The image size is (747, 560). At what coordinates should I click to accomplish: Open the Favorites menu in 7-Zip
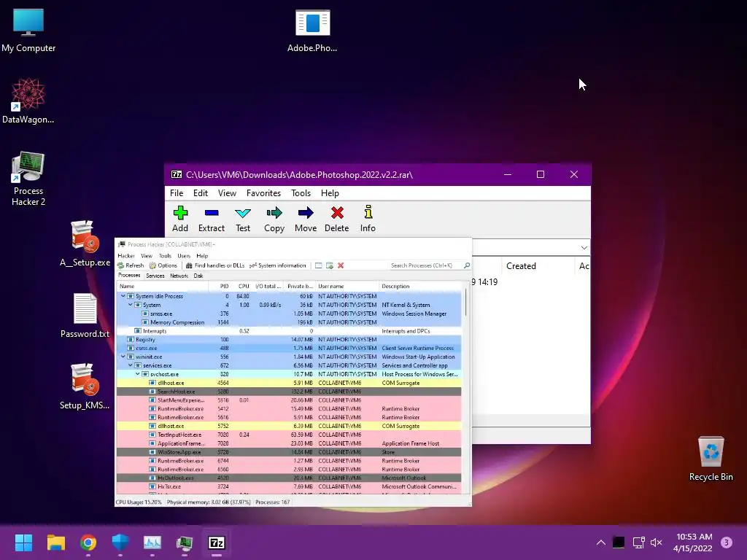[263, 192]
